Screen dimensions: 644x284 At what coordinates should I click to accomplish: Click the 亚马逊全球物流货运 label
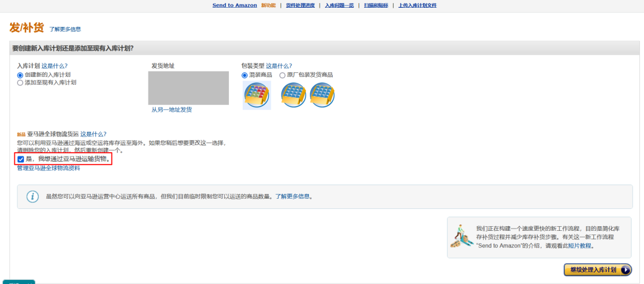tap(53, 134)
